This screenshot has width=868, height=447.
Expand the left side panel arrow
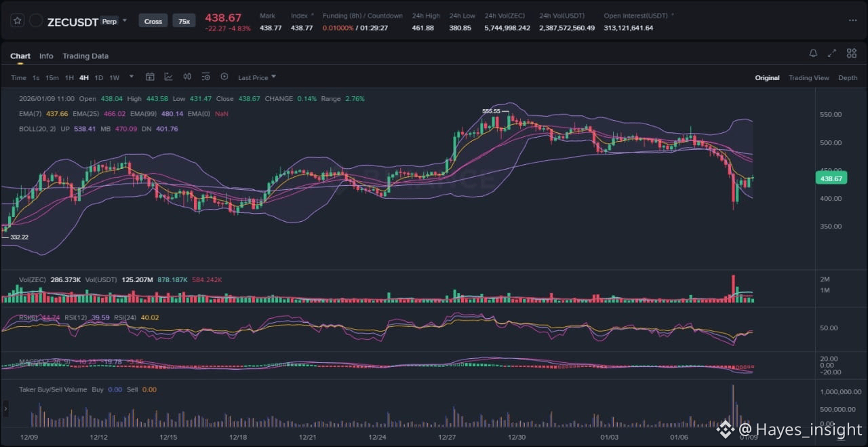coord(5,408)
